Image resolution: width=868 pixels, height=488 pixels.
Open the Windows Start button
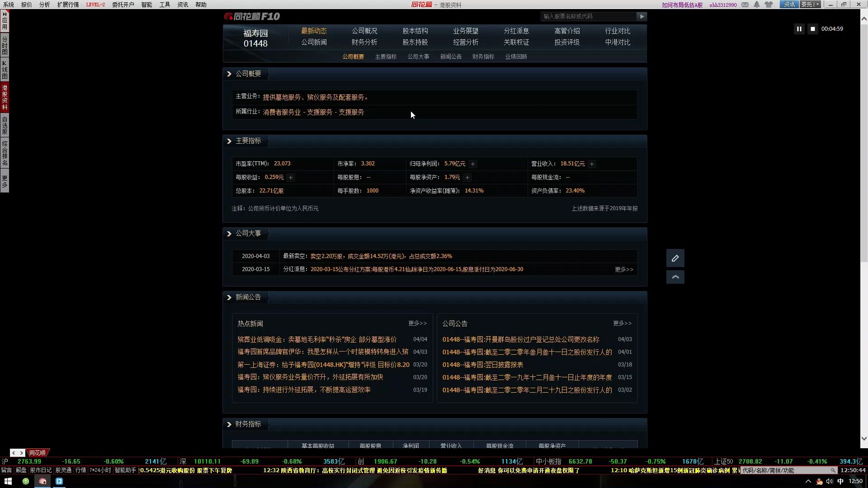click(8, 482)
